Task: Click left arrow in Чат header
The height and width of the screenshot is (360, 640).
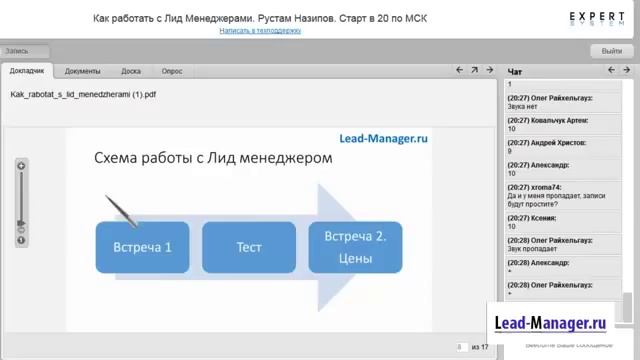Action: tap(611, 70)
